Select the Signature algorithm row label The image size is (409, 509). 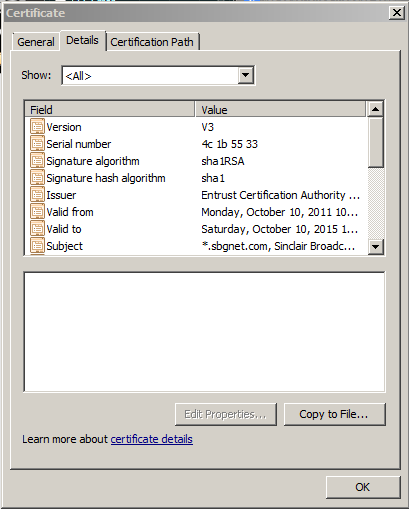point(93,161)
